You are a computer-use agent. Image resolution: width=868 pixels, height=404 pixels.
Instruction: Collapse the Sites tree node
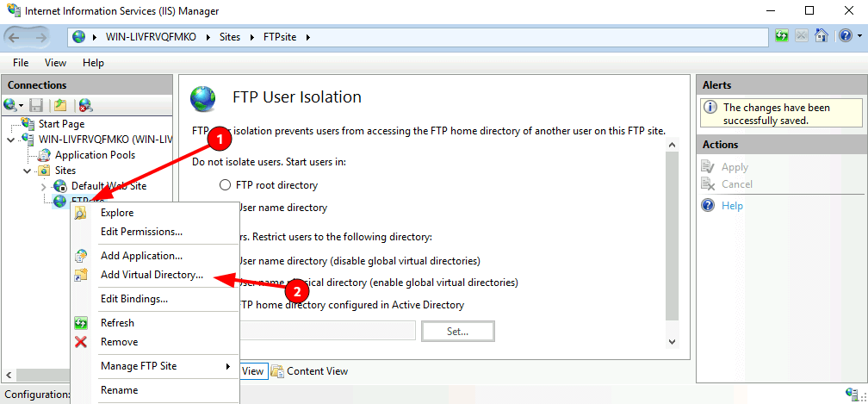pyautogui.click(x=27, y=171)
